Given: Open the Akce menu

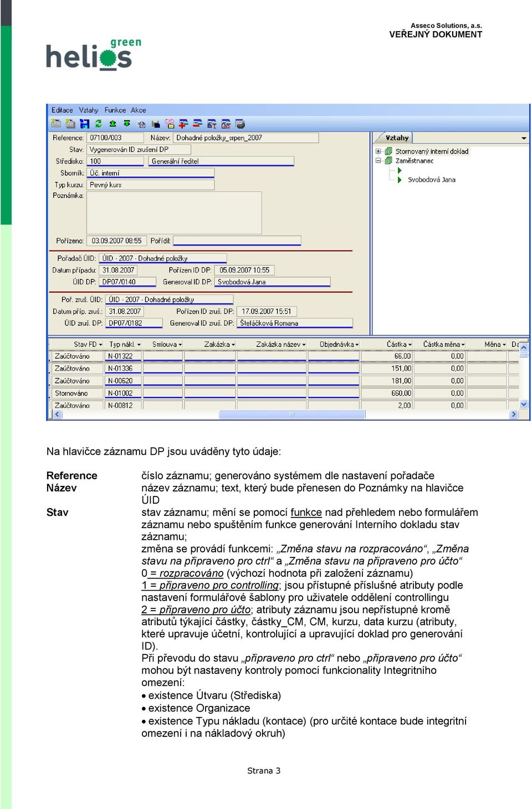Looking at the screenshot, I should [x=139, y=110].
